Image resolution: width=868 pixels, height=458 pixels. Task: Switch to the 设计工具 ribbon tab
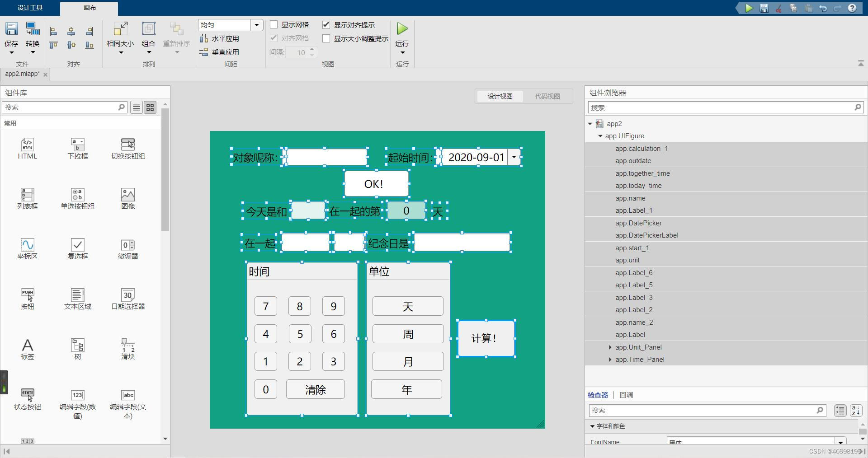coord(30,7)
